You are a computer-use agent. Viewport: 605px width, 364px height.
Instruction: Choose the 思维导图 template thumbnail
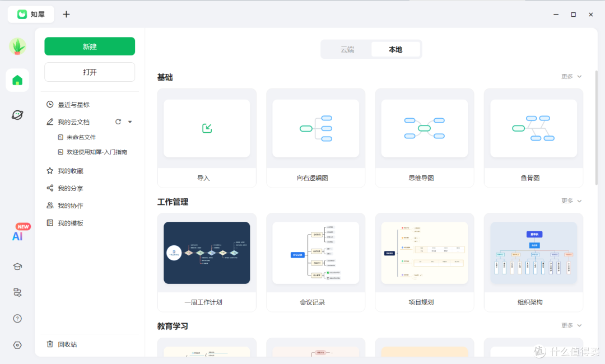425,128
